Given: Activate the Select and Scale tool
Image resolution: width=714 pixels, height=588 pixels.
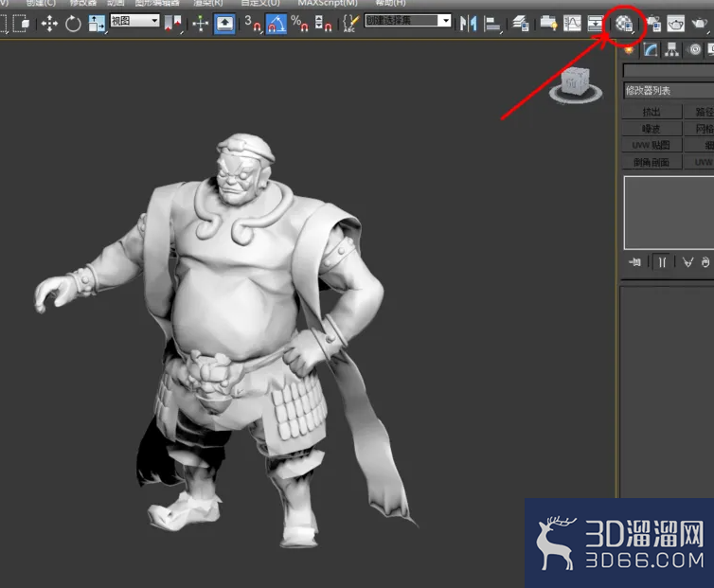Looking at the screenshot, I should 97,24.
